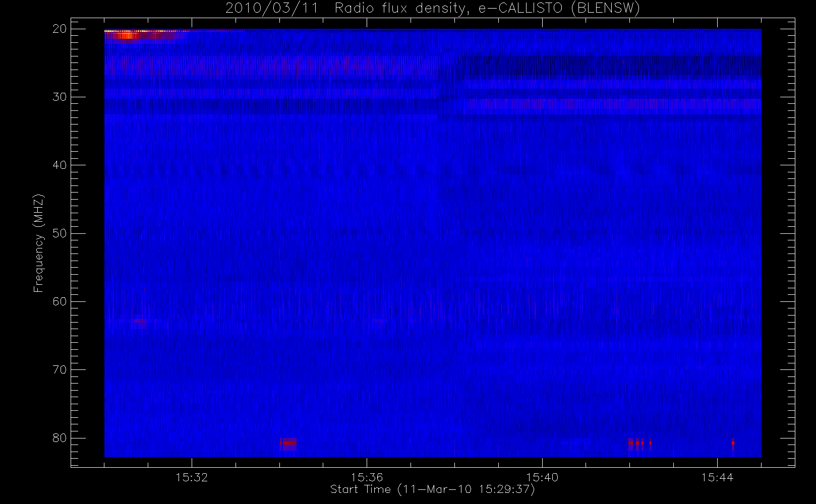The height and width of the screenshot is (504, 816).
Task: Click the 50 frequency tick label
Action: coord(60,233)
